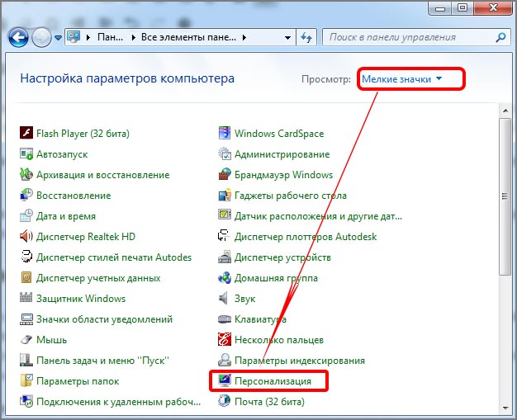Click the Администрирование gear icon
The image size is (517, 420).
[x=225, y=154]
